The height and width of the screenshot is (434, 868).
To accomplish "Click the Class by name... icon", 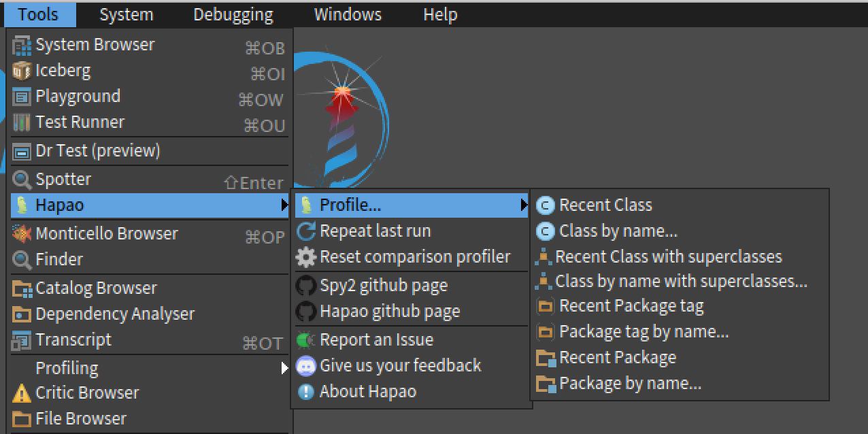I will click(546, 231).
